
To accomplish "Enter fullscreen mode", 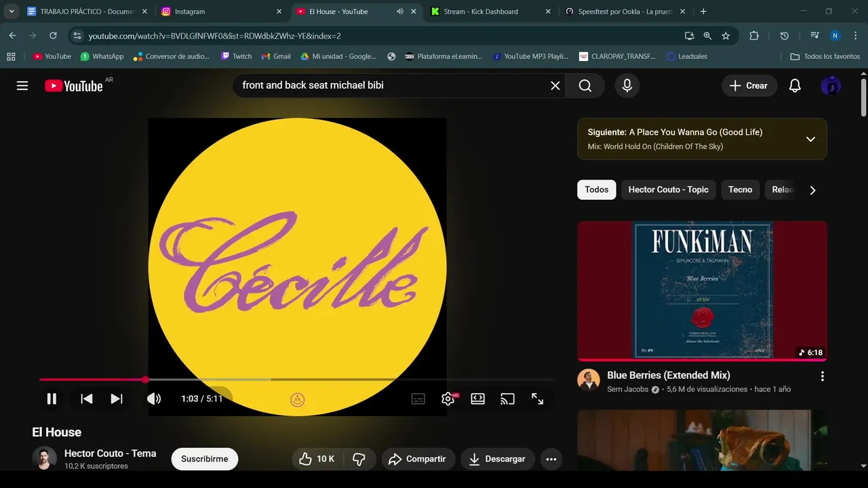I will coord(538,399).
